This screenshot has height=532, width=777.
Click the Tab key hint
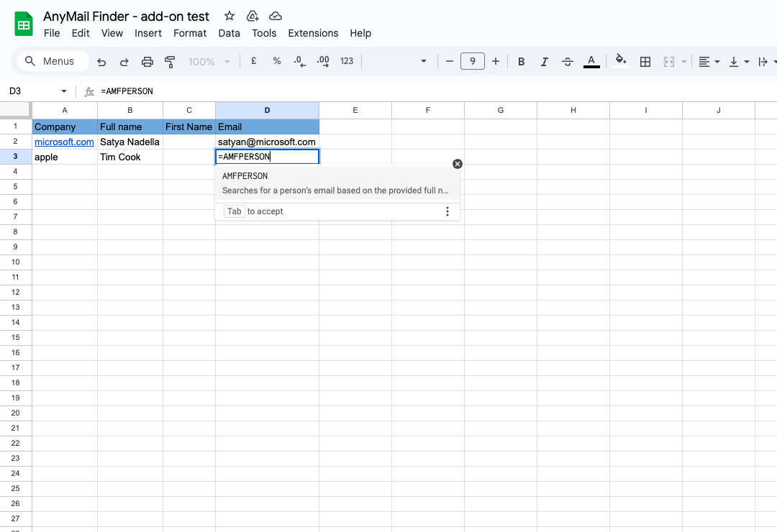tap(235, 211)
